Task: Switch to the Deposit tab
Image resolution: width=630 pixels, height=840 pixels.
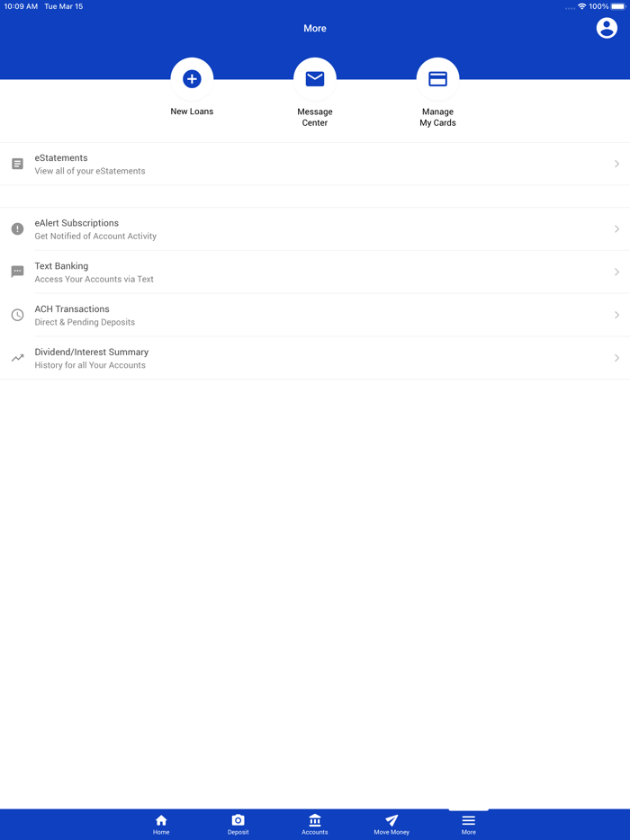Action: point(238,825)
